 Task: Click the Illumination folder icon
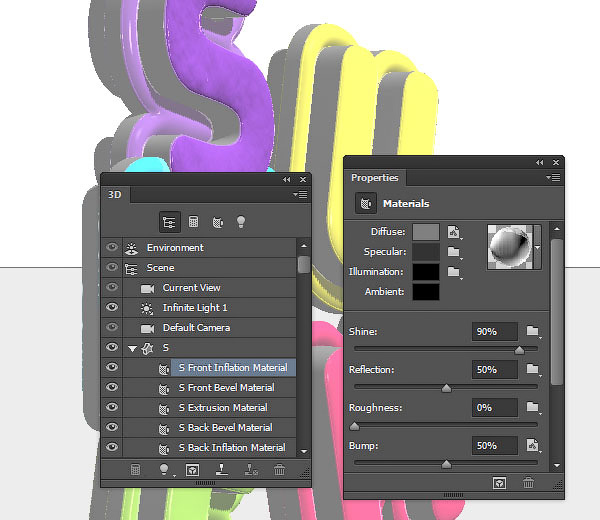click(x=454, y=272)
